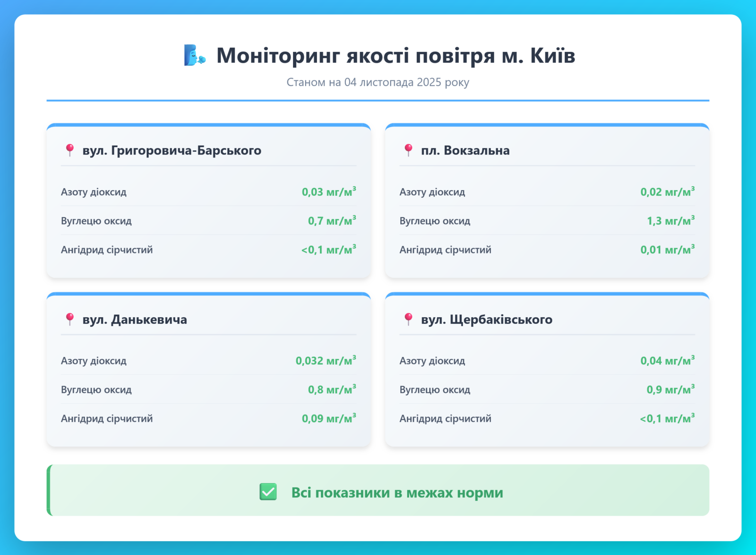Click the pin icon next to вул. Данькевича
The height and width of the screenshot is (555, 756).
[x=70, y=320]
